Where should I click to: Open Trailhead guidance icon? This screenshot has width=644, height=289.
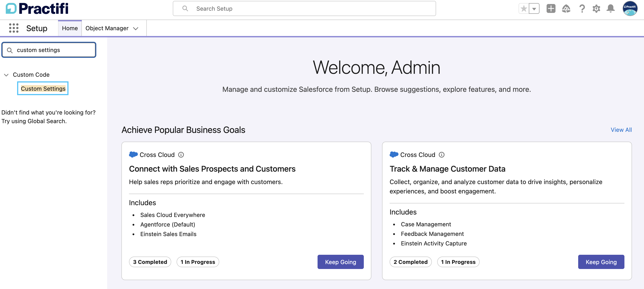(x=566, y=9)
